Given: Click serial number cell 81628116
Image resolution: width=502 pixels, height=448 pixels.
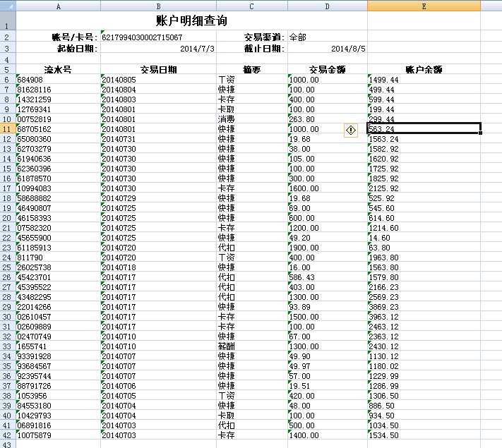Looking at the screenshot, I should click(x=59, y=90).
